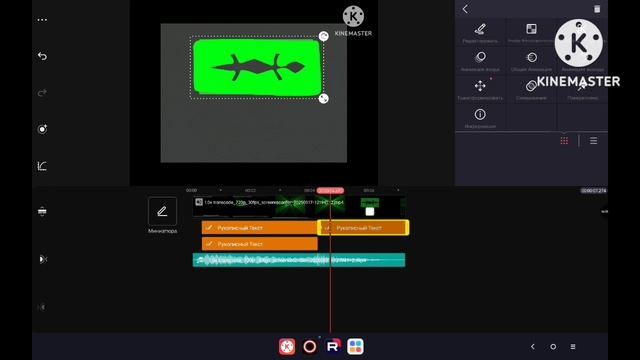Click the red playhead time marker

[330, 191]
